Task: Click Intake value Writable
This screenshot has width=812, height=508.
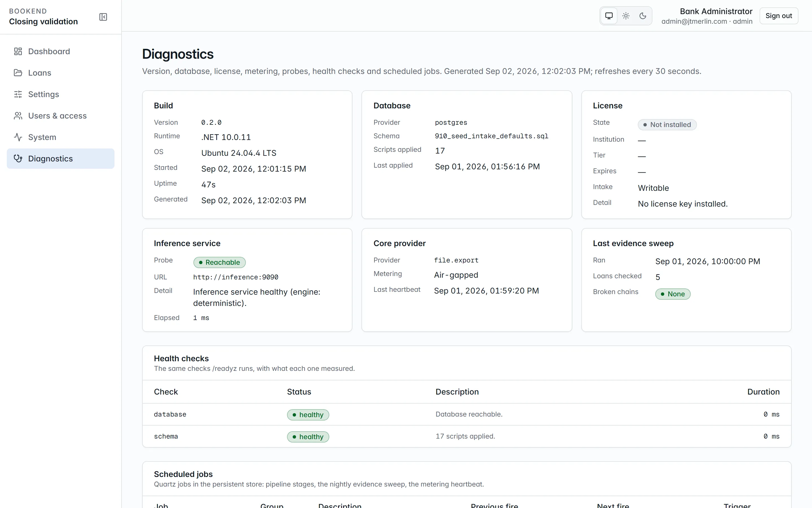Action: pyautogui.click(x=653, y=188)
